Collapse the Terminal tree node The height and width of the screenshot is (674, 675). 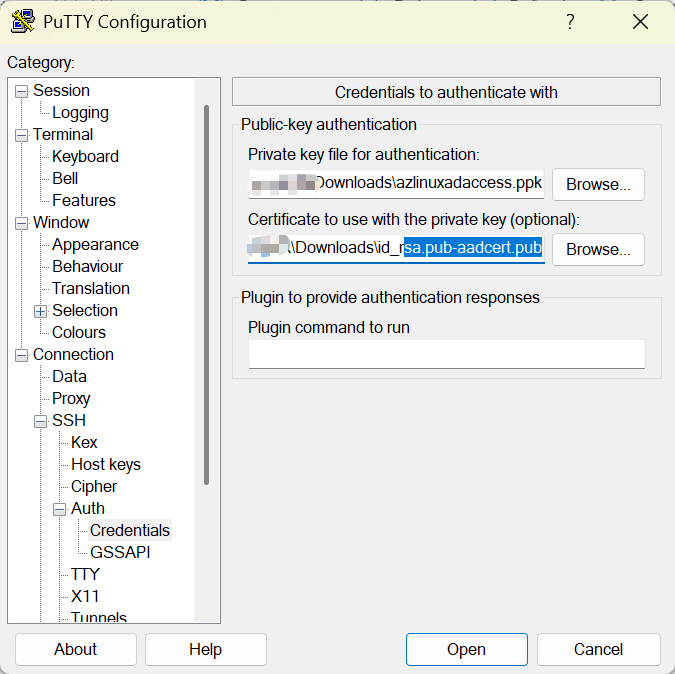click(21, 136)
